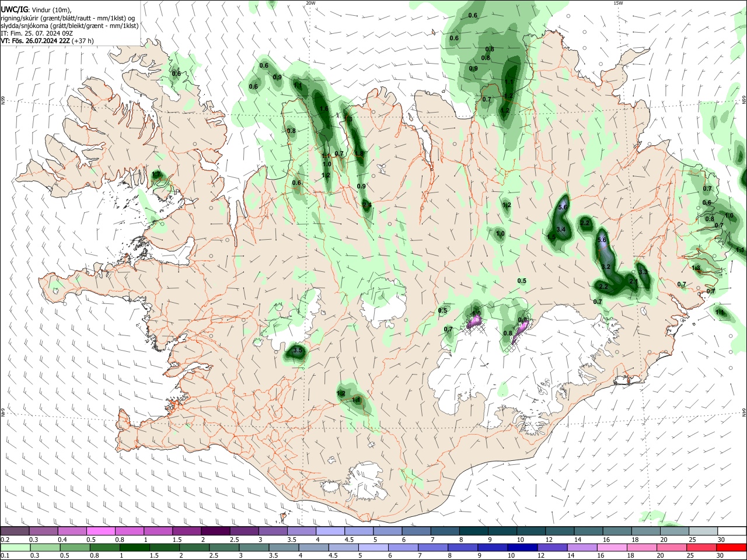Image resolution: width=747 pixels, height=560 pixels.
Task: Click the '3.3' rainfall value on the map
Action: [643, 272]
